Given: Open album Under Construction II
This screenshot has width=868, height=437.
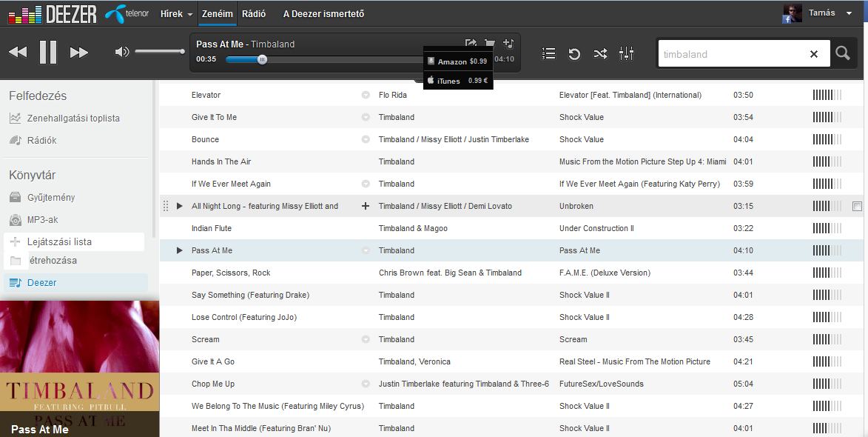Looking at the screenshot, I should pyautogui.click(x=596, y=228).
